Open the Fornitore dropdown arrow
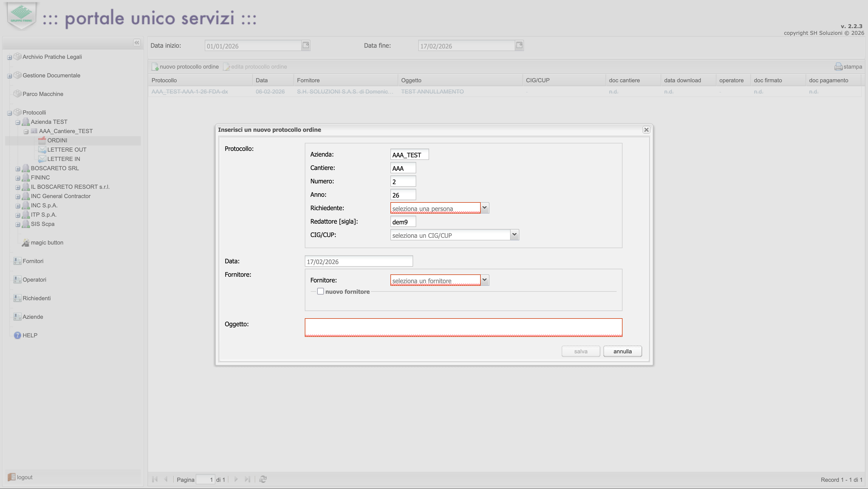Image resolution: width=868 pixels, height=489 pixels. tap(485, 280)
